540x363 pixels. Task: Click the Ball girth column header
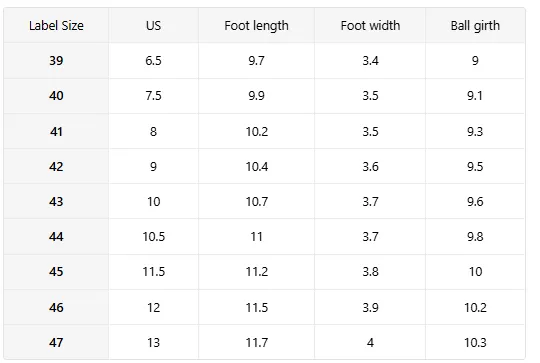point(475,25)
